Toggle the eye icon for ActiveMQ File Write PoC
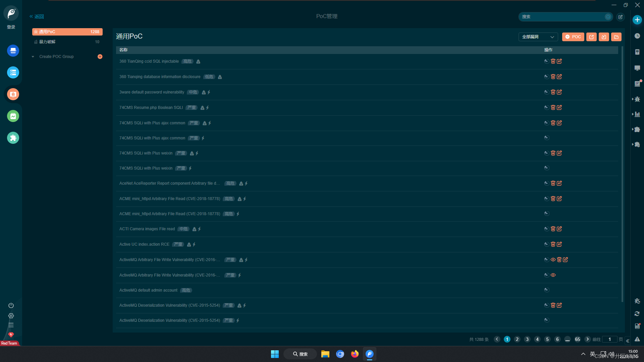 (x=553, y=260)
